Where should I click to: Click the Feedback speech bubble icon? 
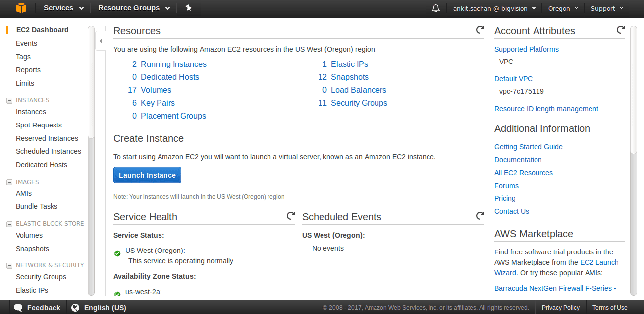pos(18,308)
